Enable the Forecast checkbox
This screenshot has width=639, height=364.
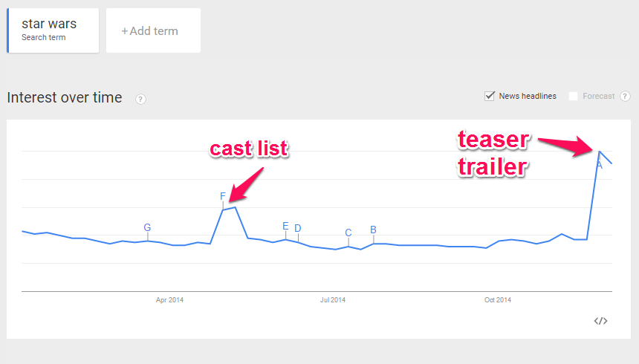[573, 96]
